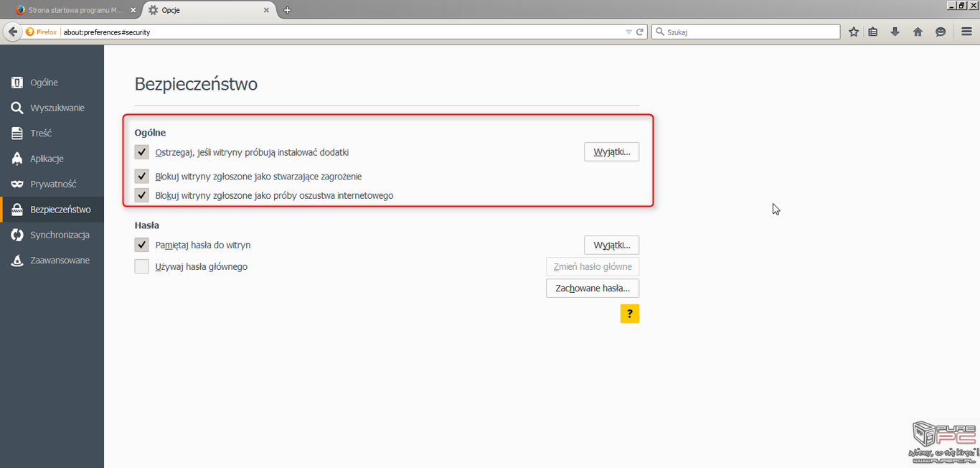Open the yellow help question mark

pyautogui.click(x=629, y=314)
